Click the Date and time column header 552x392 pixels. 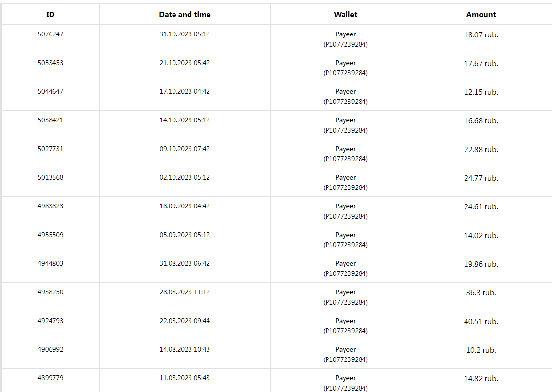(185, 15)
